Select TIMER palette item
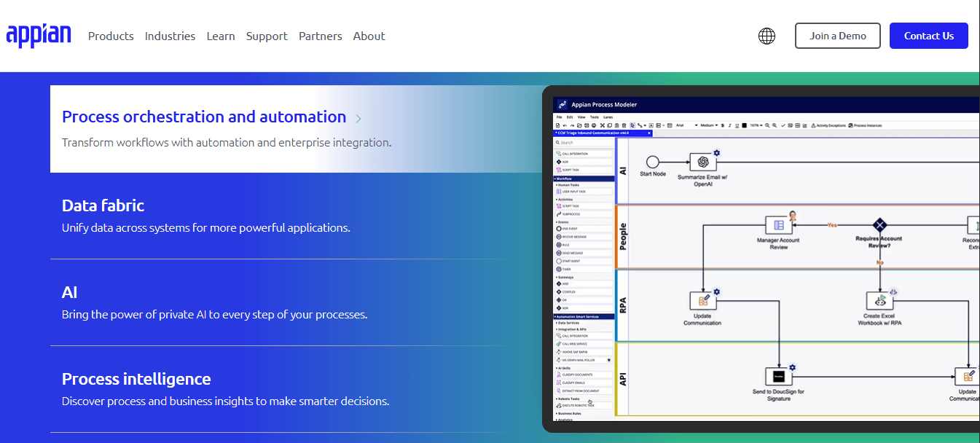Viewport: 980px width, 443px height. click(x=584, y=269)
